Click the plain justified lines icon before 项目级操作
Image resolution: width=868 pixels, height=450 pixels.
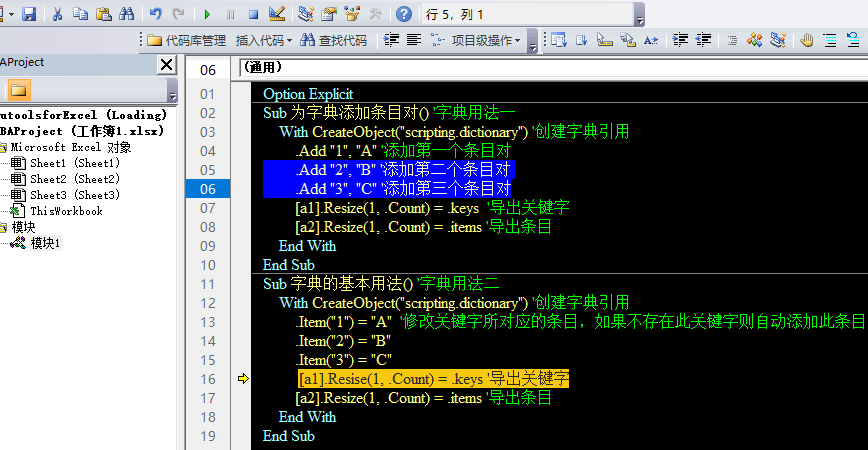pos(414,40)
